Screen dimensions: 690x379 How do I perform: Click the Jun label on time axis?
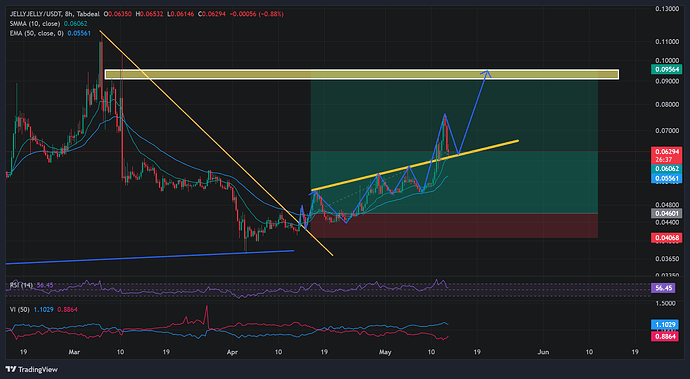pyautogui.click(x=543, y=352)
